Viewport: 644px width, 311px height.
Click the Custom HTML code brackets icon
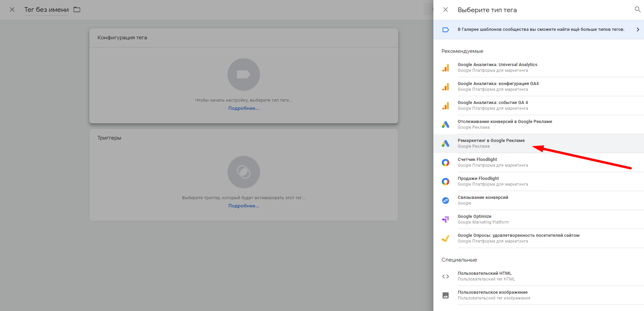(446, 276)
